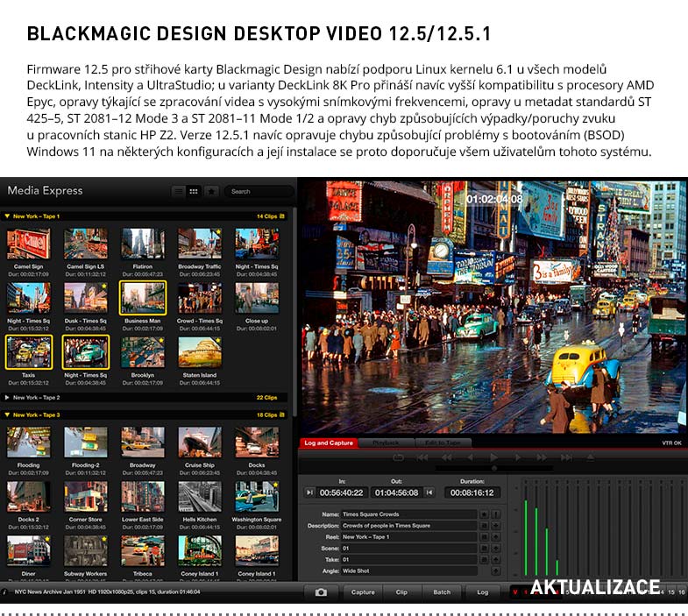Toggle audio channel 16 enable
This screenshot has width=688, height=616.
[681, 592]
